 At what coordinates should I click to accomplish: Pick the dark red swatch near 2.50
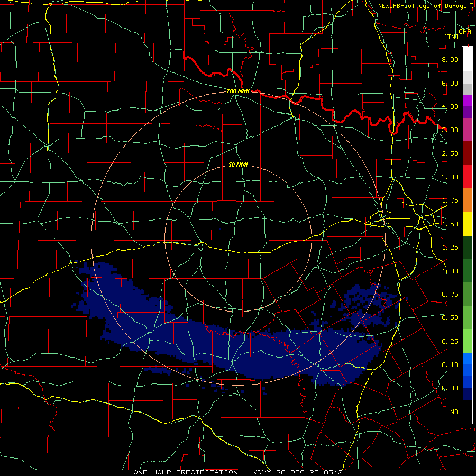[x=467, y=153]
